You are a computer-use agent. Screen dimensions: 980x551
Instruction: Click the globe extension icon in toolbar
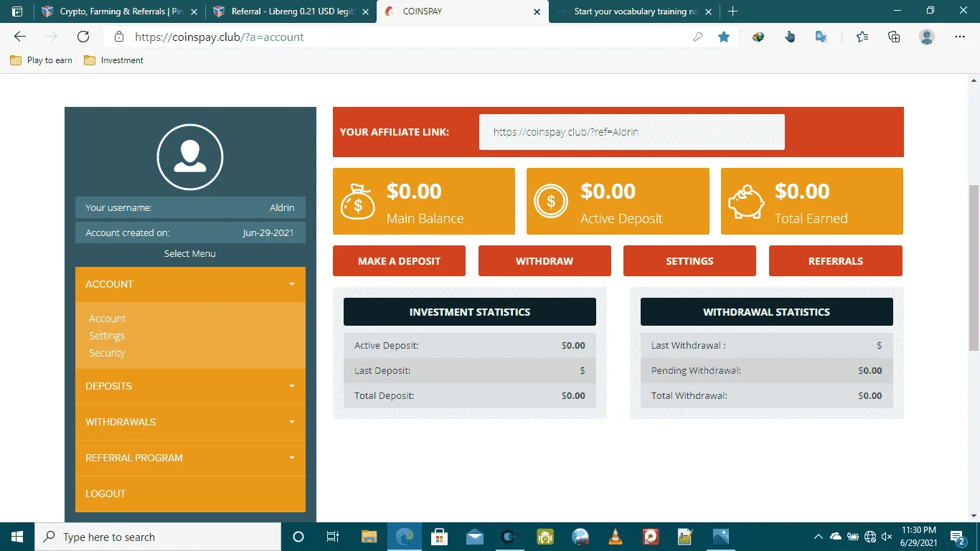[758, 37]
